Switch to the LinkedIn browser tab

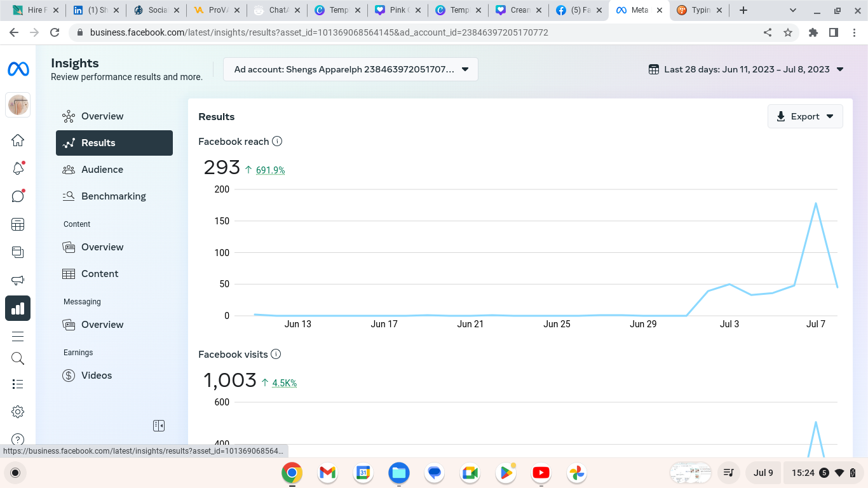tap(95, 10)
